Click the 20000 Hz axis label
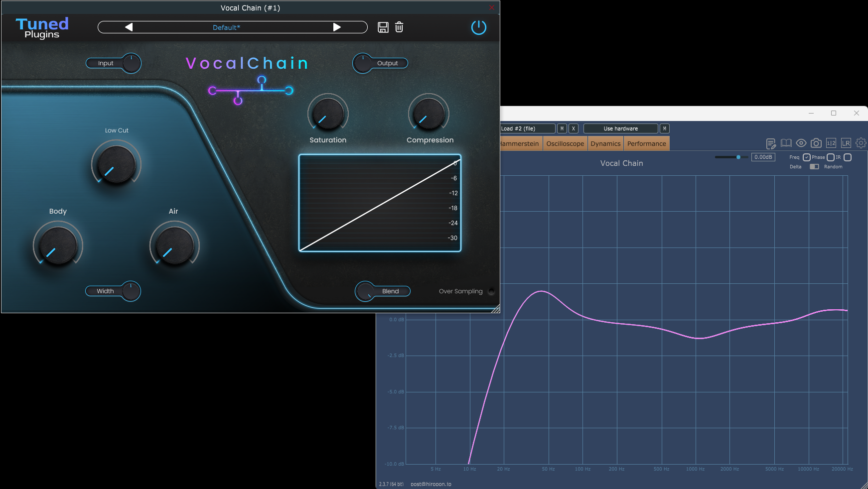 point(842,469)
